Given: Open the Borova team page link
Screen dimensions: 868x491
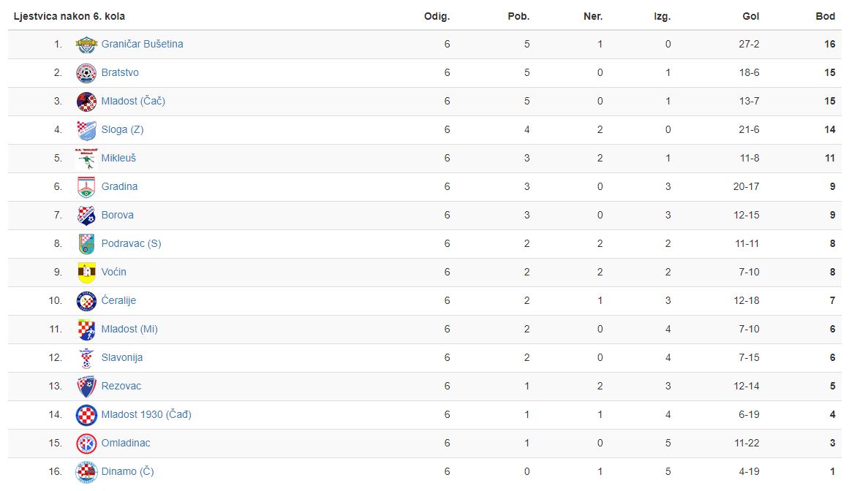Looking at the screenshot, I should click(117, 215).
